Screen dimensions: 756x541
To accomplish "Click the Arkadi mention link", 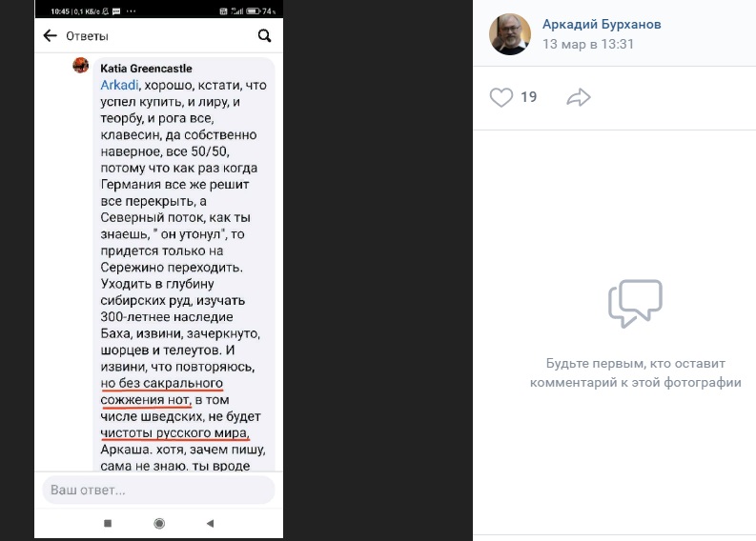I will tap(119, 86).
